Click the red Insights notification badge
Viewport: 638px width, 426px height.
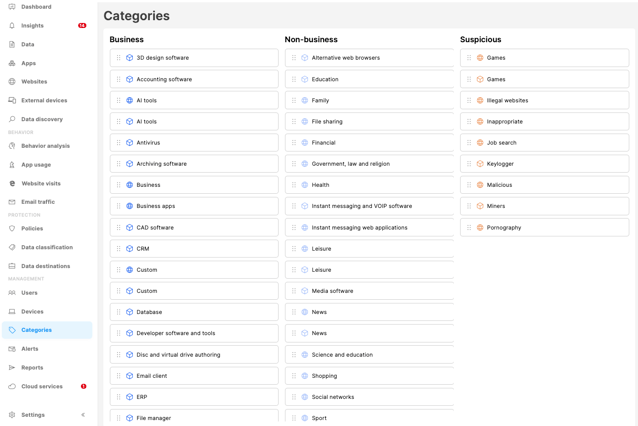pos(82,26)
